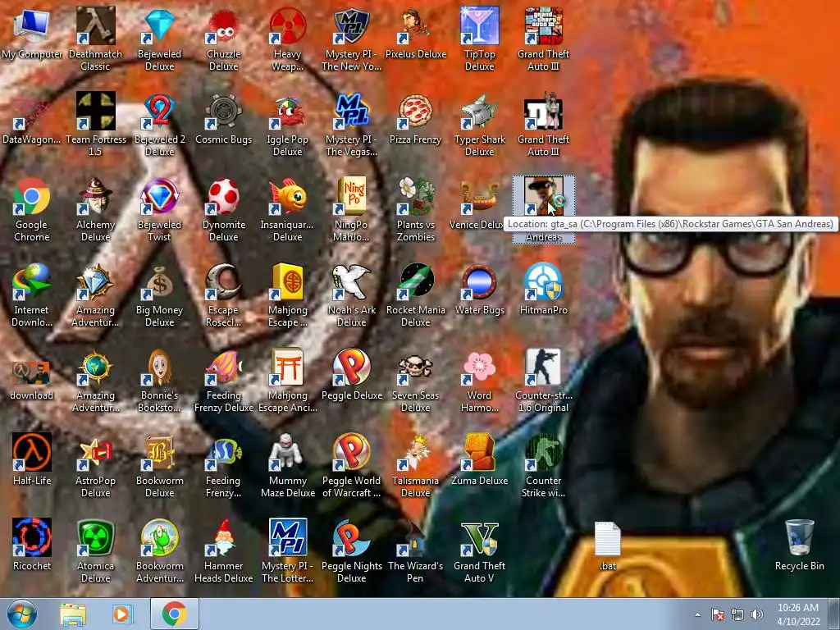
Task: Select the Internet Download Manager icon
Action: (32, 281)
